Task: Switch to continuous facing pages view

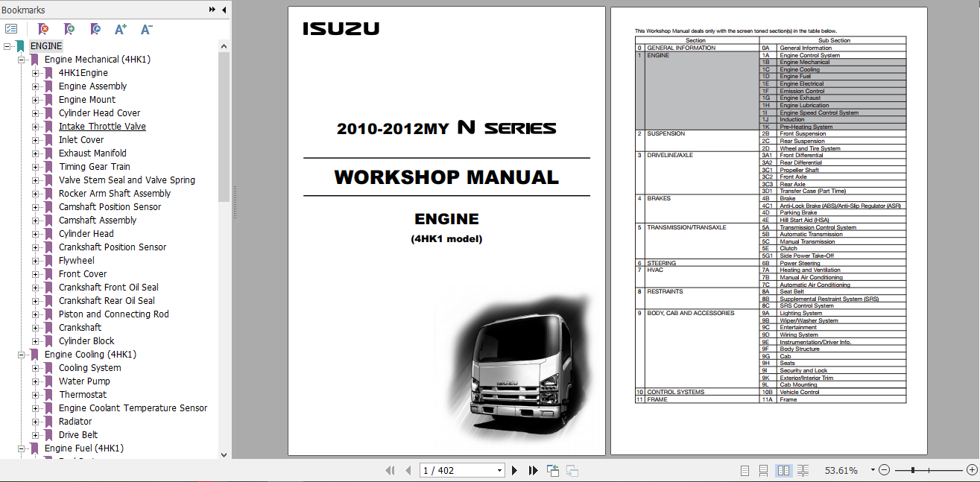Action: [x=803, y=470]
